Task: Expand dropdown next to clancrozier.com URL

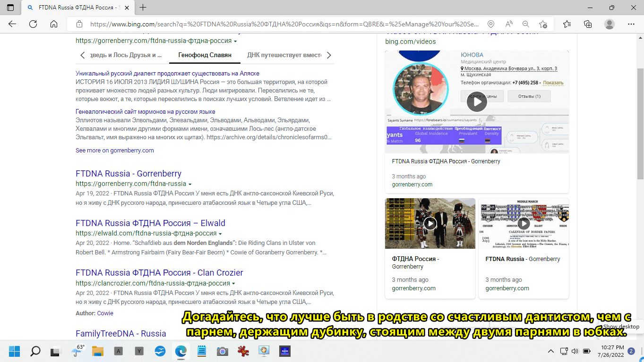Action: click(234, 284)
